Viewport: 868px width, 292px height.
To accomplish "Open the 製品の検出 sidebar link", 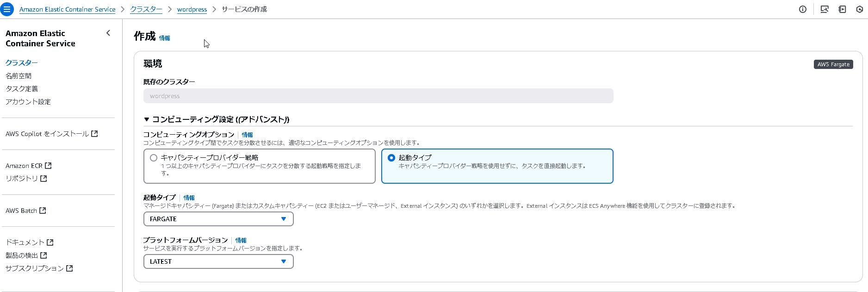I will point(22,255).
